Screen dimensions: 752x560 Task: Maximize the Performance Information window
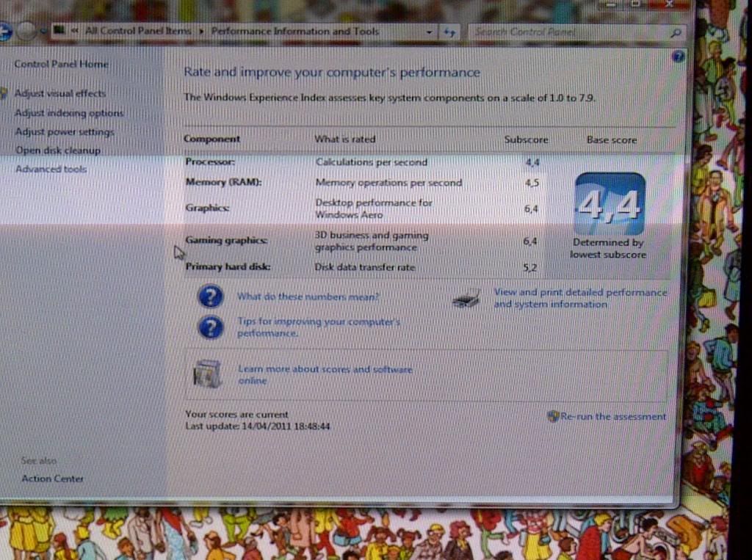635,4
